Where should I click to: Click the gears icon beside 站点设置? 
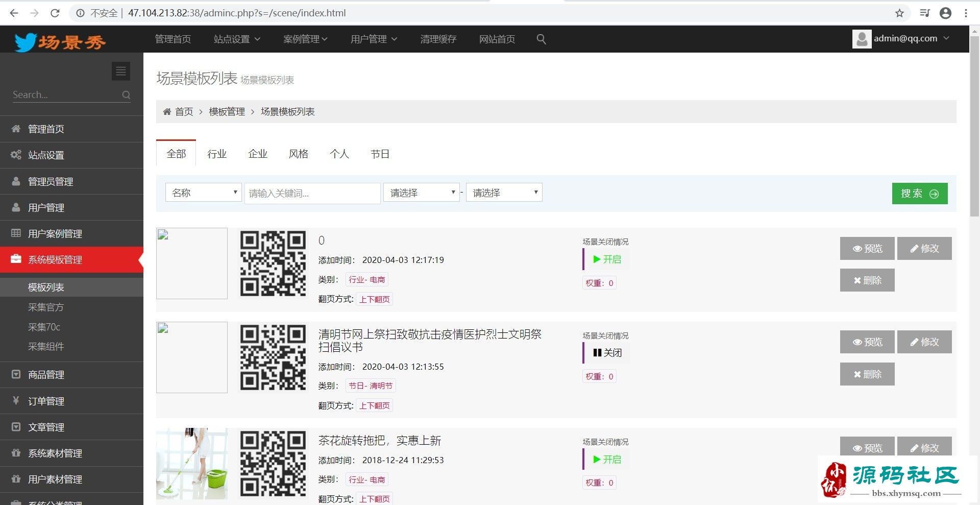click(x=16, y=155)
